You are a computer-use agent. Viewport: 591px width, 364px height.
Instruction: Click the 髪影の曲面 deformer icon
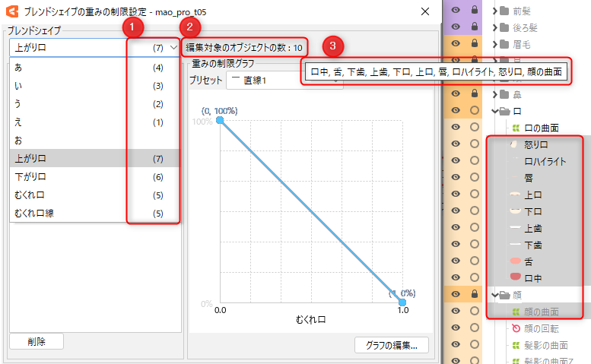[516, 344]
